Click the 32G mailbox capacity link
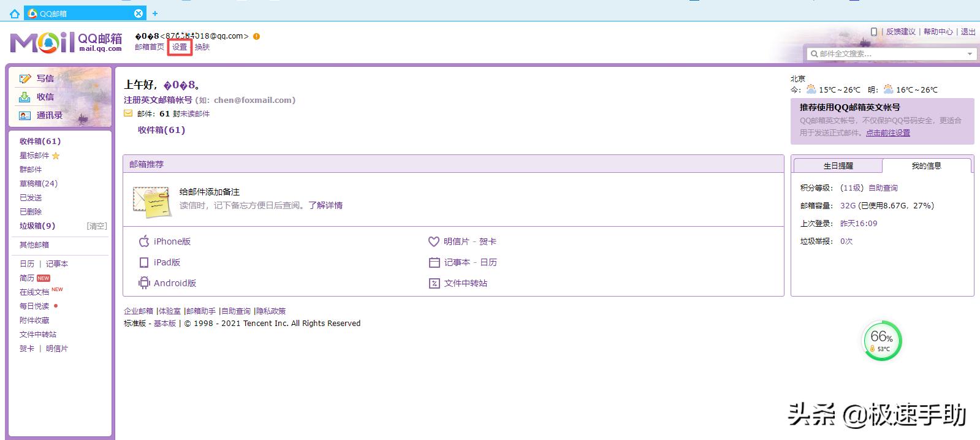Viewport: 980px width, 440px height. coord(848,206)
